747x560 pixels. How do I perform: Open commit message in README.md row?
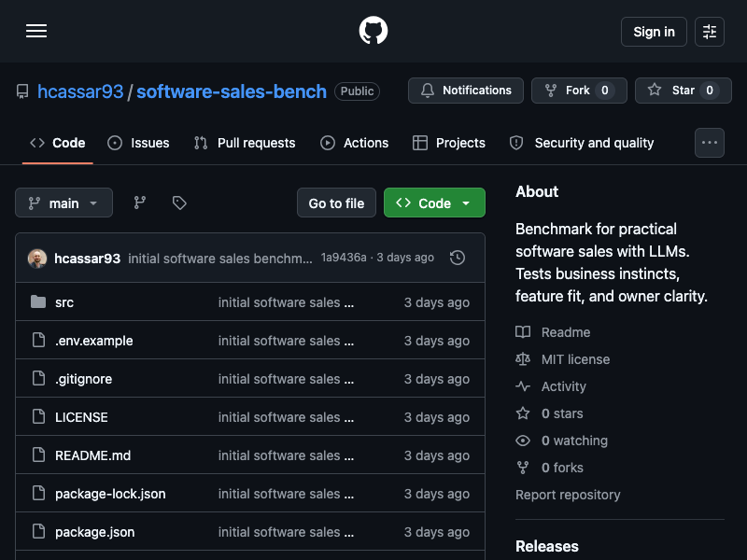(x=286, y=455)
